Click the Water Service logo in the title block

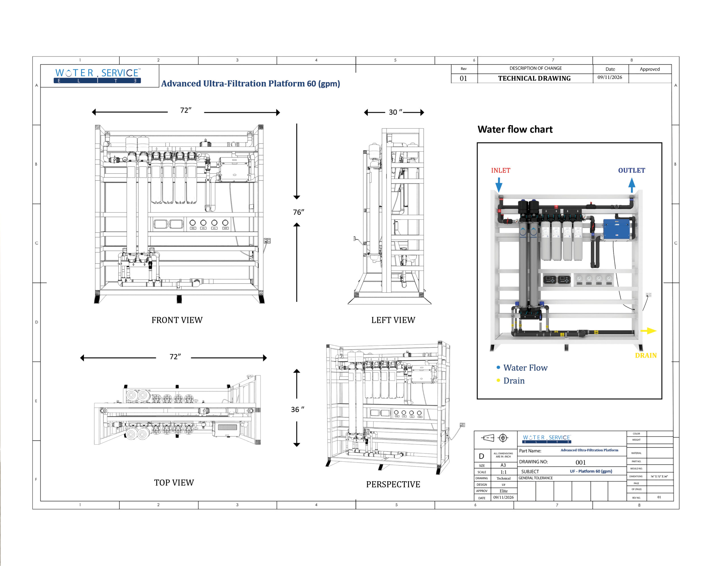pyautogui.click(x=547, y=439)
